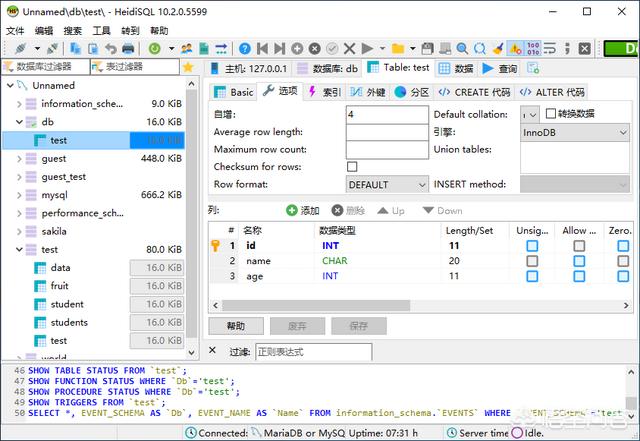Viewport: 640px width, 441px height.
Task: Click the paste icon in the toolbar
Action: click(x=93, y=49)
